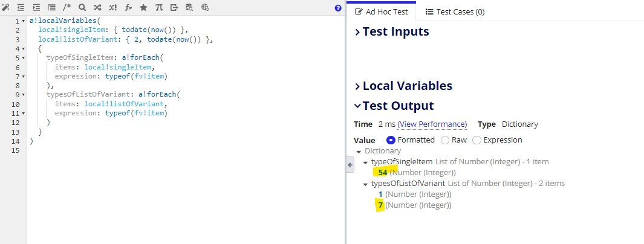Toggle comment with the /* icon
The height and width of the screenshot is (244, 644).
coord(67,7)
